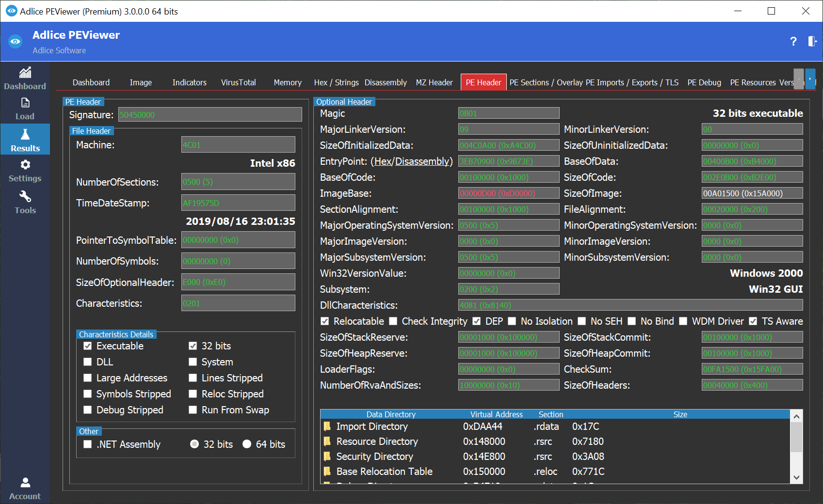Open the Dashboard sidebar icon
This screenshot has width=823, height=504.
click(25, 73)
